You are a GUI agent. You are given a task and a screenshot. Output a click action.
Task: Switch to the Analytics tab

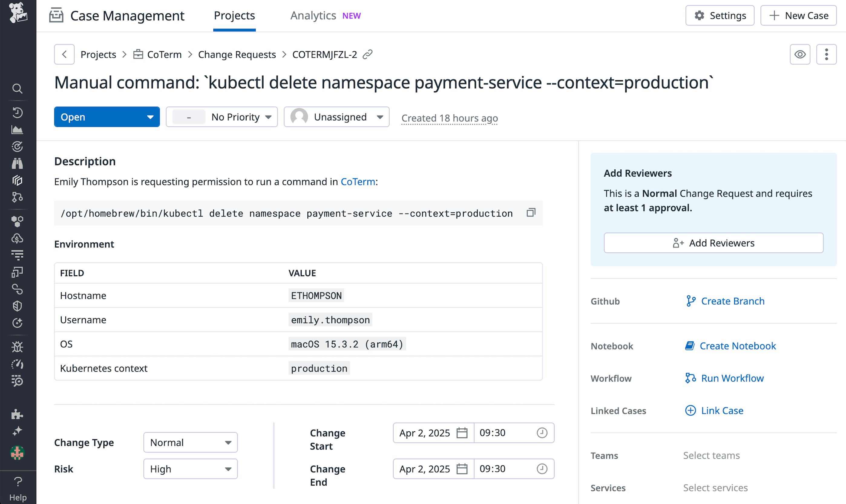pos(313,15)
